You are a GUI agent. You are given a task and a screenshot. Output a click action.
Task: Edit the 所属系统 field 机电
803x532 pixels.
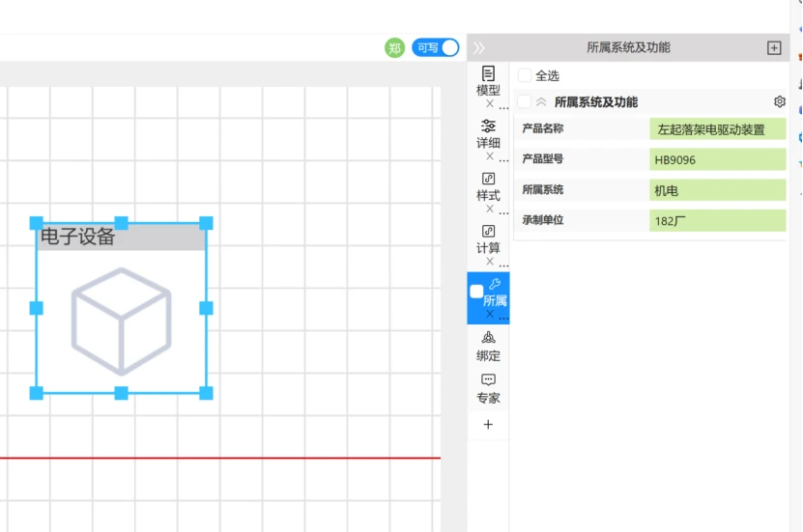717,190
